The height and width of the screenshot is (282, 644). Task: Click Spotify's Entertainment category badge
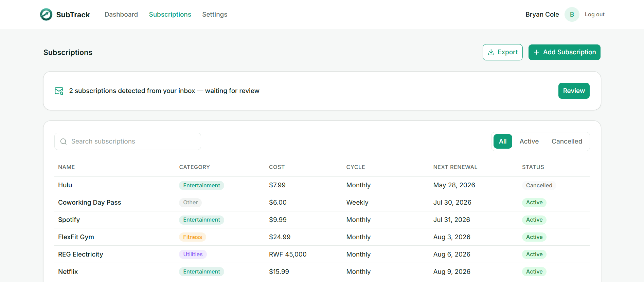pyautogui.click(x=202, y=220)
